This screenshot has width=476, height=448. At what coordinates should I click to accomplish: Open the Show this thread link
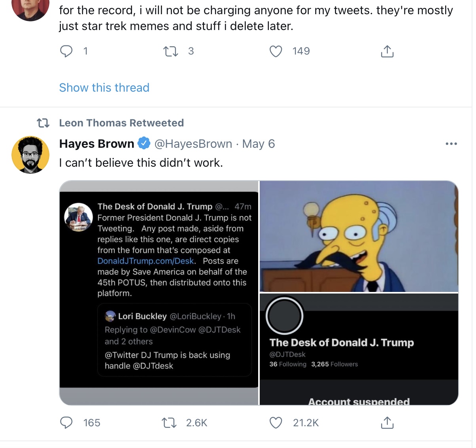[104, 88]
